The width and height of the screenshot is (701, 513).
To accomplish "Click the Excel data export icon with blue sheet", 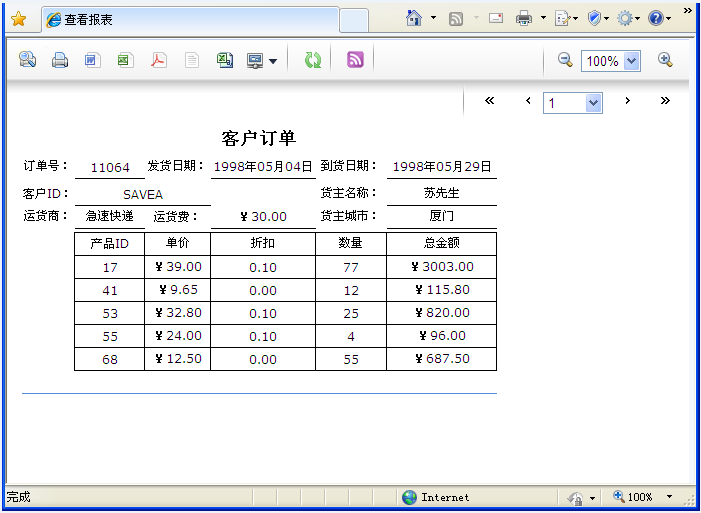I will (x=225, y=60).
